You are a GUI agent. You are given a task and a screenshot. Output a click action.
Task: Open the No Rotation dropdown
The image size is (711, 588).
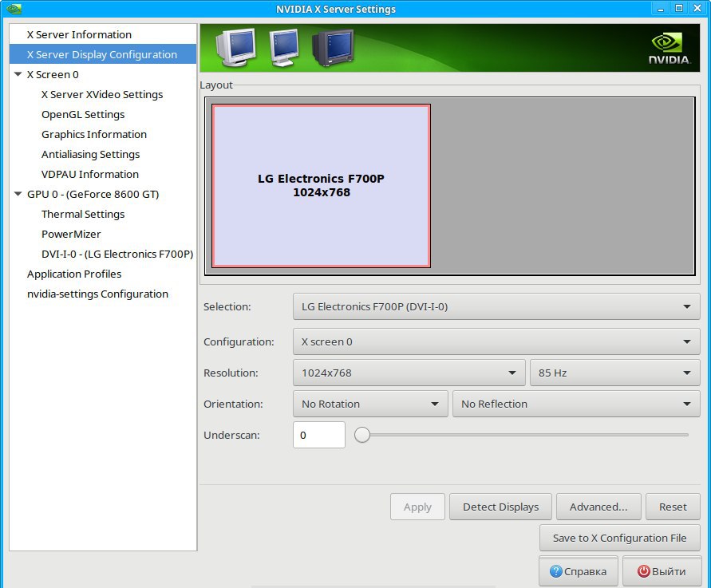tap(370, 404)
